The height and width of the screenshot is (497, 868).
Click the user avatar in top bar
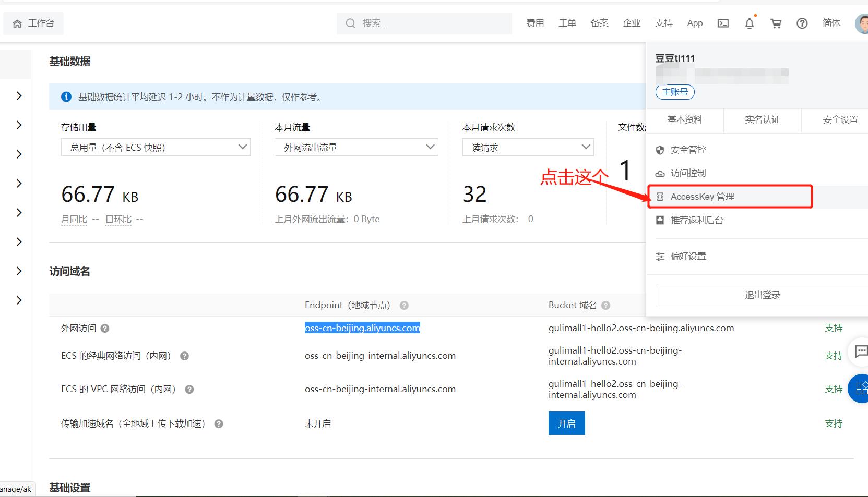click(862, 23)
